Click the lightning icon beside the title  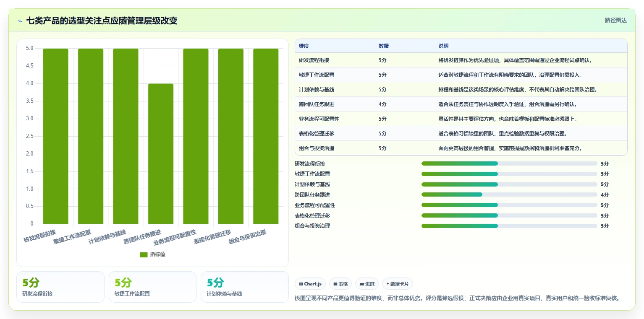[x=20, y=21]
